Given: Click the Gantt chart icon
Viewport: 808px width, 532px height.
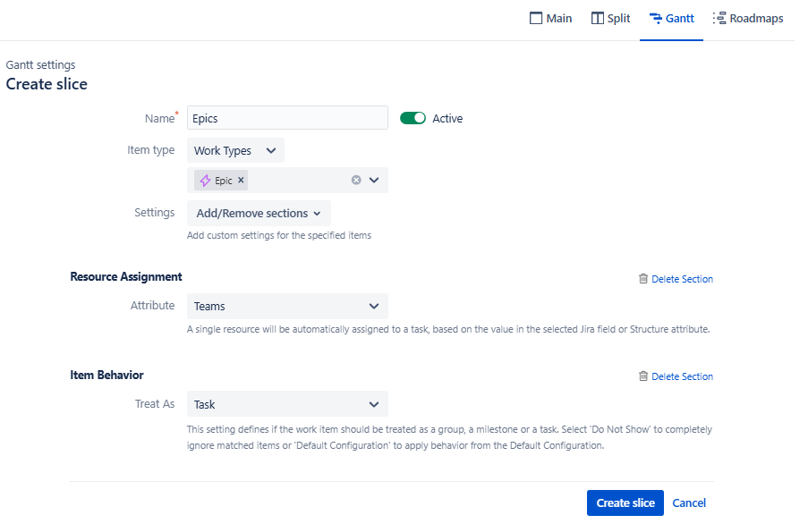Looking at the screenshot, I should 656,19.
